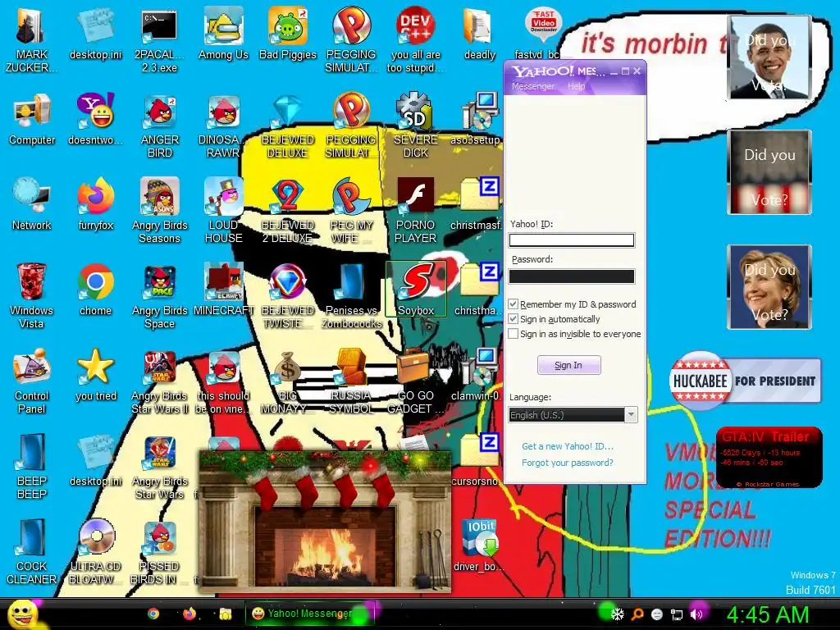Open the Computer desktop icon
The image size is (840, 630).
[32, 120]
